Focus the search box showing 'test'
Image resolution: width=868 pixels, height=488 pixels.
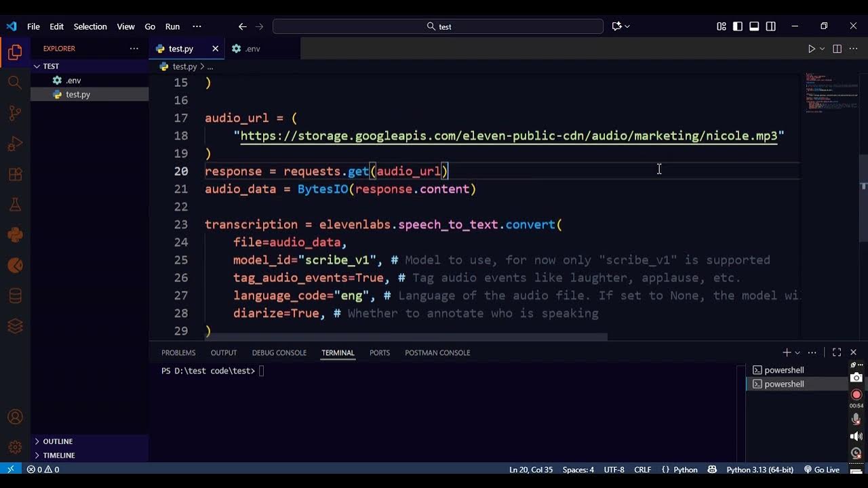click(437, 26)
